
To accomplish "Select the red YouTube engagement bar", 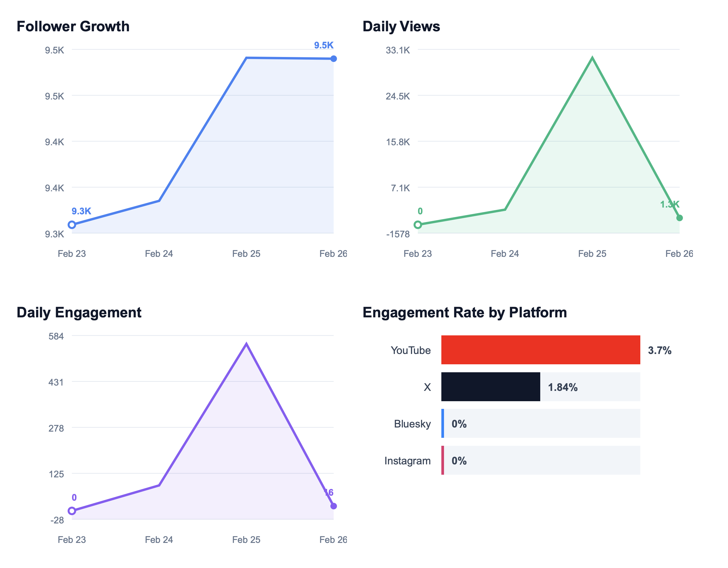I will (x=541, y=350).
